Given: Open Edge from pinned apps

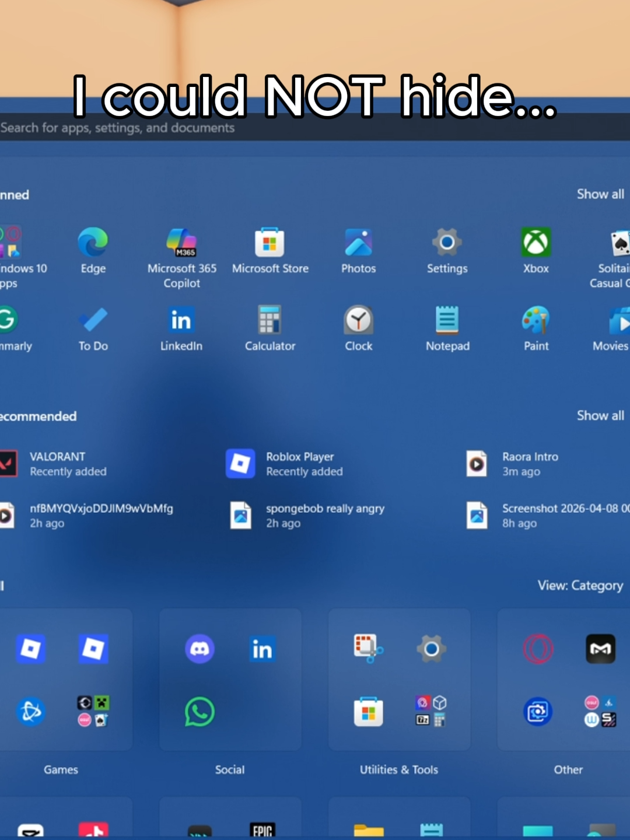Looking at the screenshot, I should pos(93,251).
